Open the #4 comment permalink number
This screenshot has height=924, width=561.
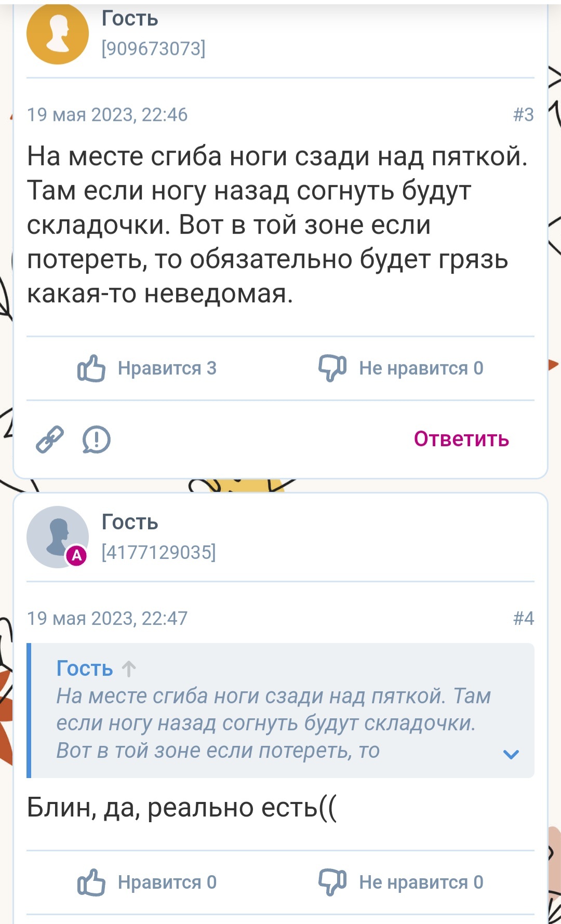pyautogui.click(x=524, y=618)
